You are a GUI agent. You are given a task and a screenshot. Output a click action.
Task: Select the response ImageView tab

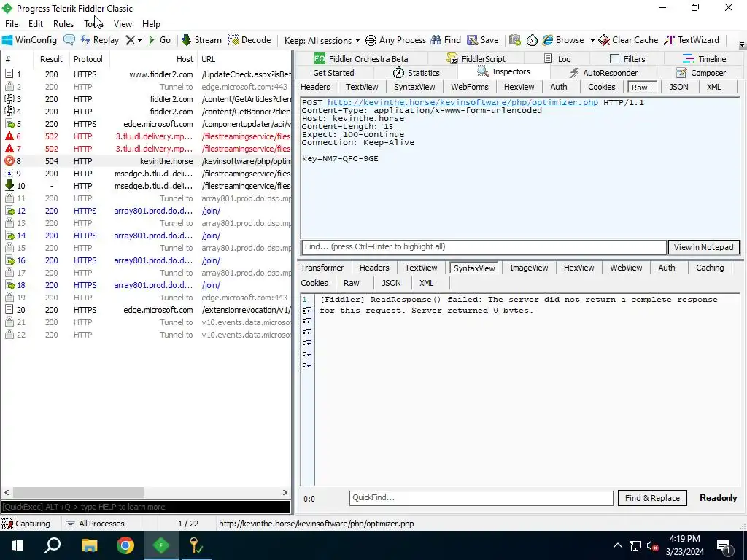[529, 268]
